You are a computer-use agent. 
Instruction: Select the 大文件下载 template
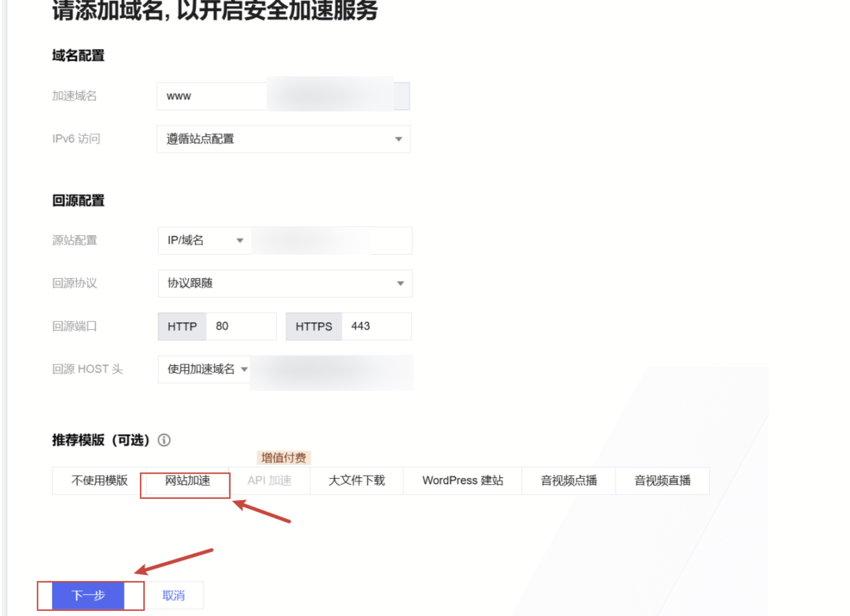click(x=356, y=480)
